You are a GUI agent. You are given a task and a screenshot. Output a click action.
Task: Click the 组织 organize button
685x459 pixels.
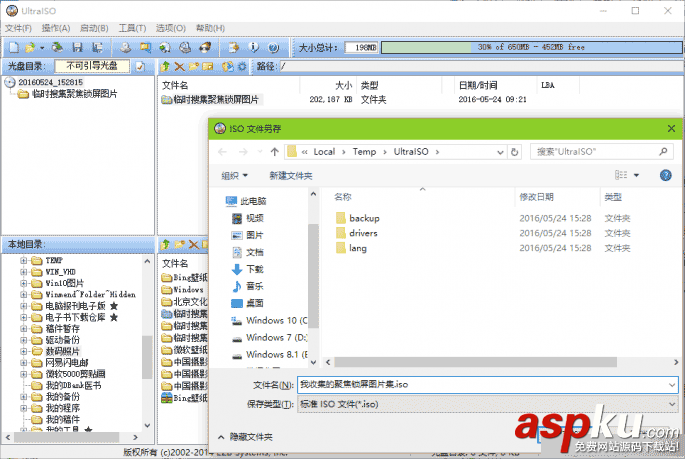click(x=234, y=176)
